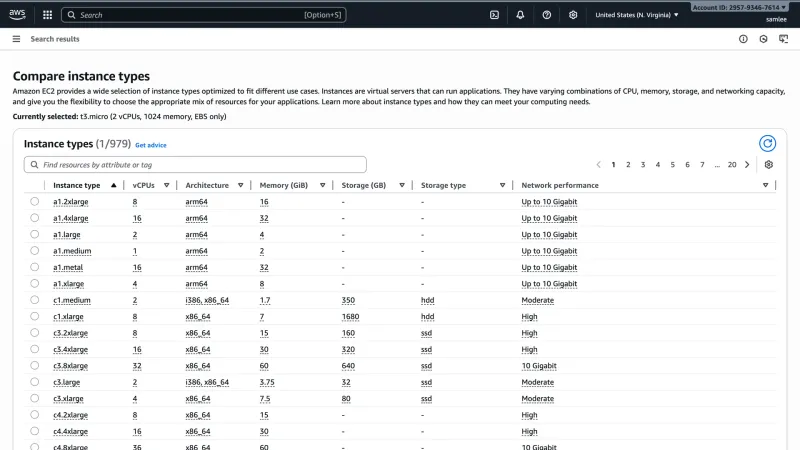This screenshot has width=800, height=450.
Task: Select the a1.metal radio button
Action: (34, 267)
